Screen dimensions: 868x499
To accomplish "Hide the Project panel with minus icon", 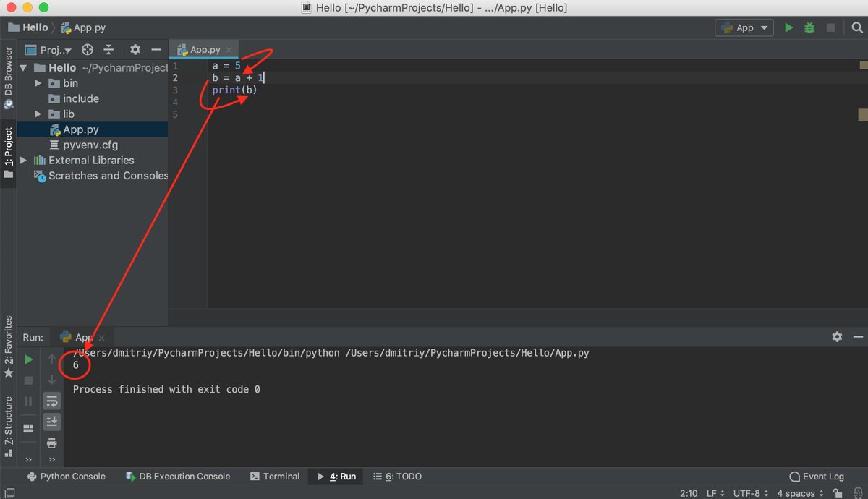I will tap(156, 50).
